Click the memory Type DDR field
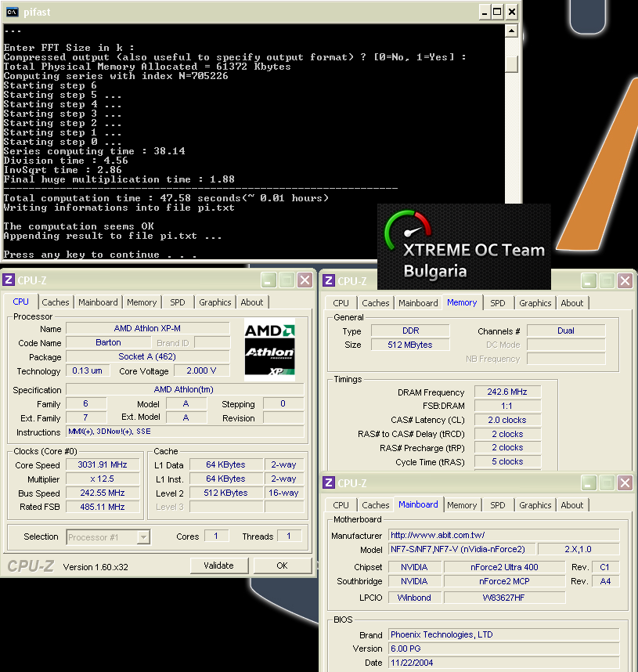The image size is (638, 672). click(x=410, y=331)
